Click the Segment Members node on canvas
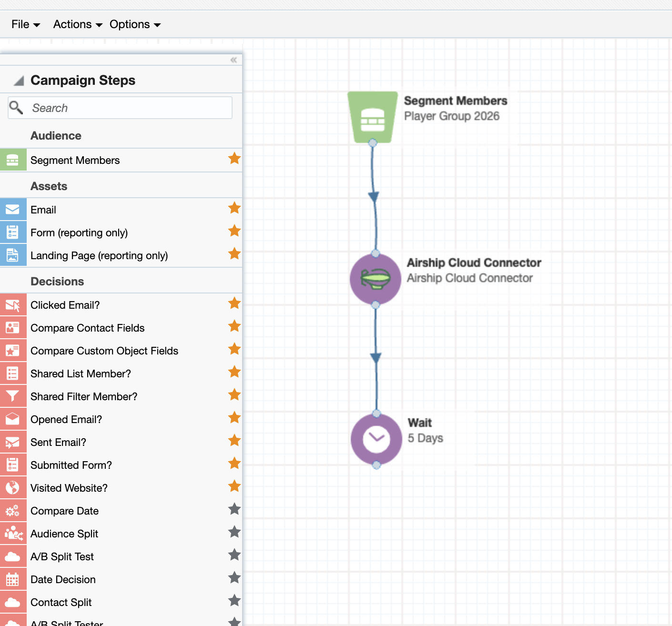672x626 pixels. pos(373,117)
